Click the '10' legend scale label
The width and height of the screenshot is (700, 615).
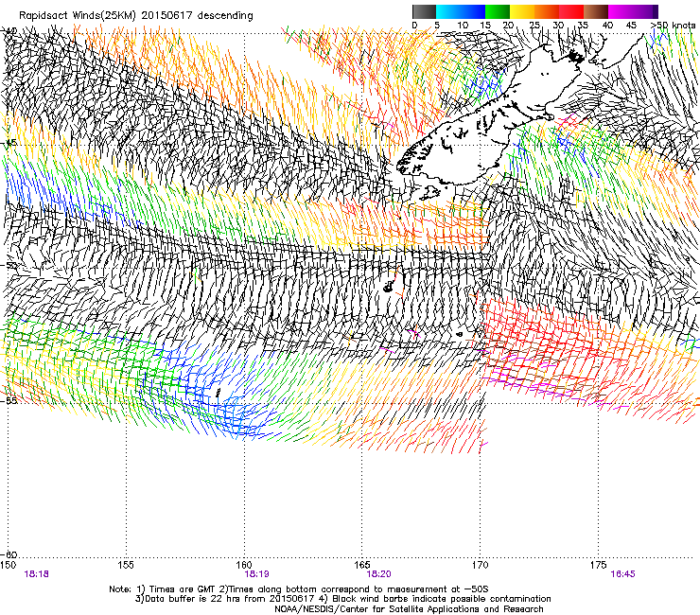(463, 26)
